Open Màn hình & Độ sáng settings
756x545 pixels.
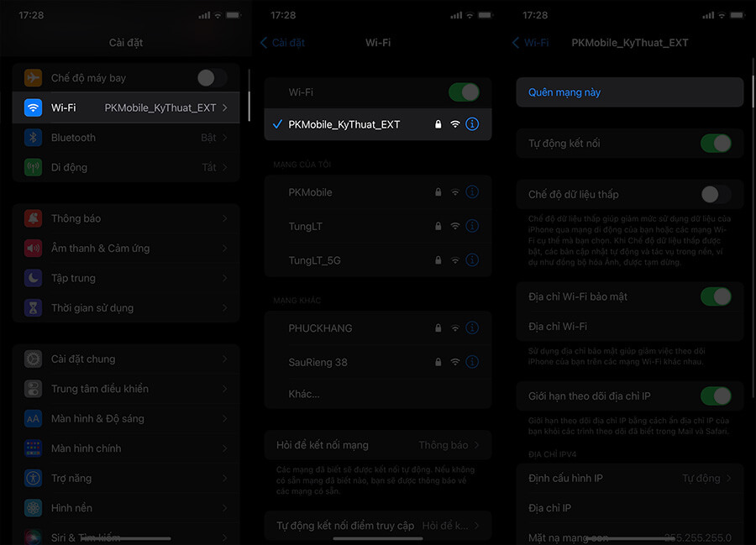tap(126, 418)
